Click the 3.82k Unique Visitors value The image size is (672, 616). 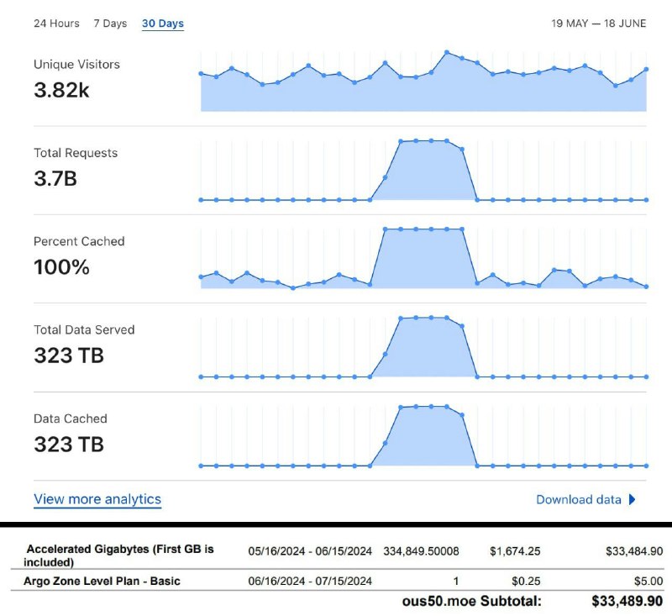pos(61,91)
